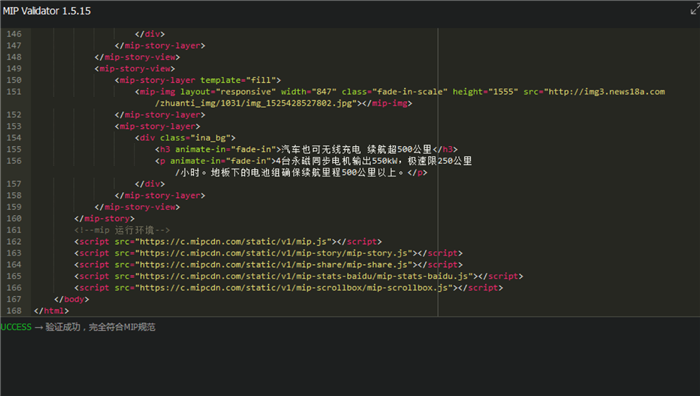The image size is (700, 396).
Task: Click the closing mip-story tag on line 160
Action: [104, 218]
